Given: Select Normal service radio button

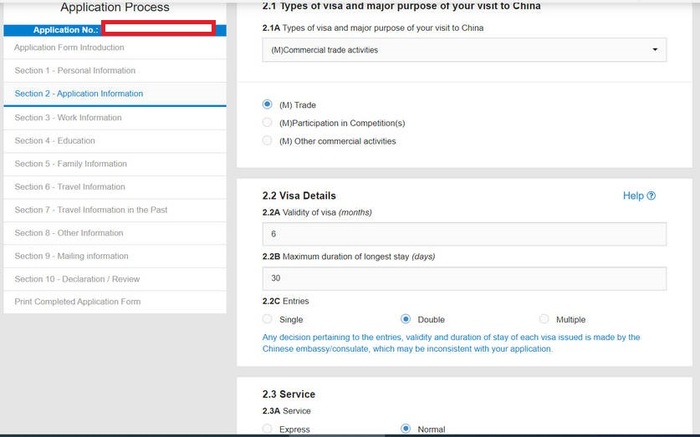Looking at the screenshot, I should point(405,429).
